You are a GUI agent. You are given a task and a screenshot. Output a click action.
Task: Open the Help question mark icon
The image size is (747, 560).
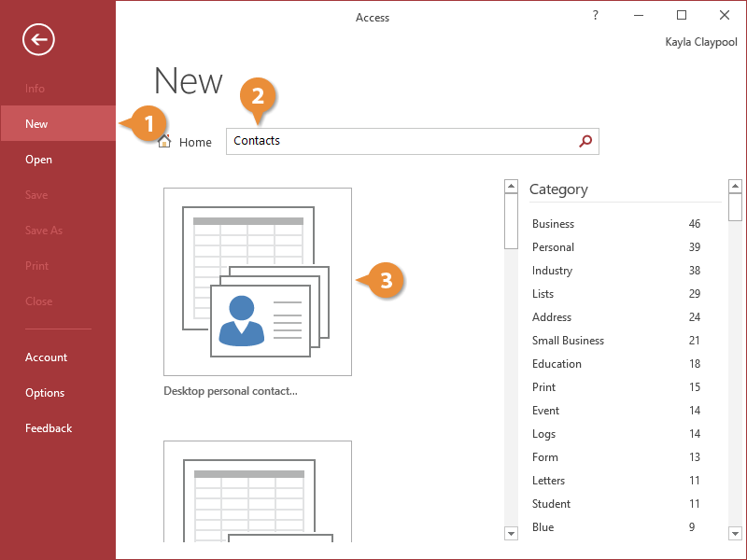595,15
